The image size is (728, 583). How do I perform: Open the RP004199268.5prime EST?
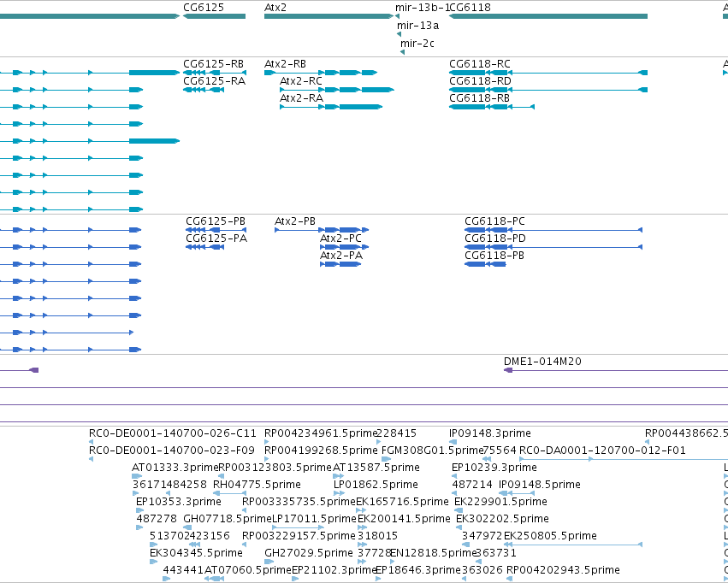[x=321, y=450]
